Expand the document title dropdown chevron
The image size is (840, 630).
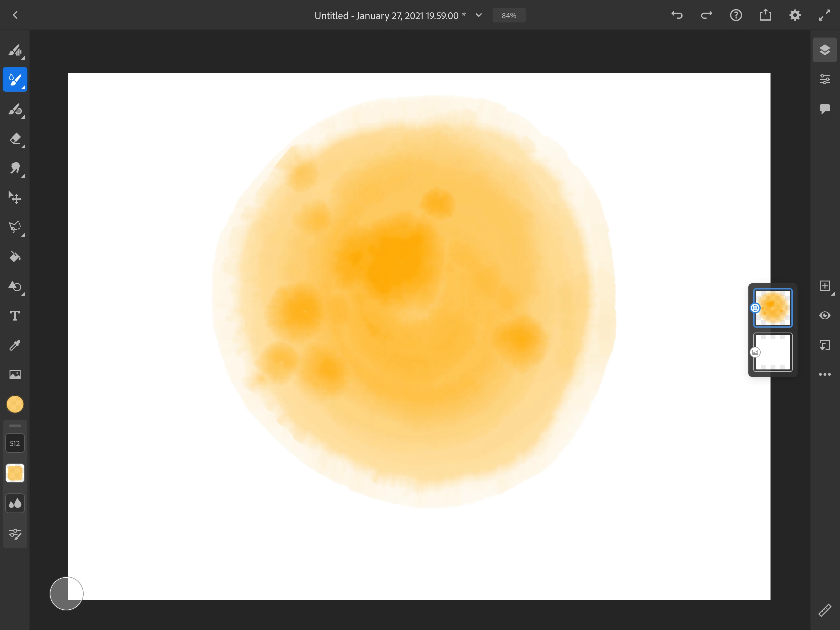[x=478, y=15]
